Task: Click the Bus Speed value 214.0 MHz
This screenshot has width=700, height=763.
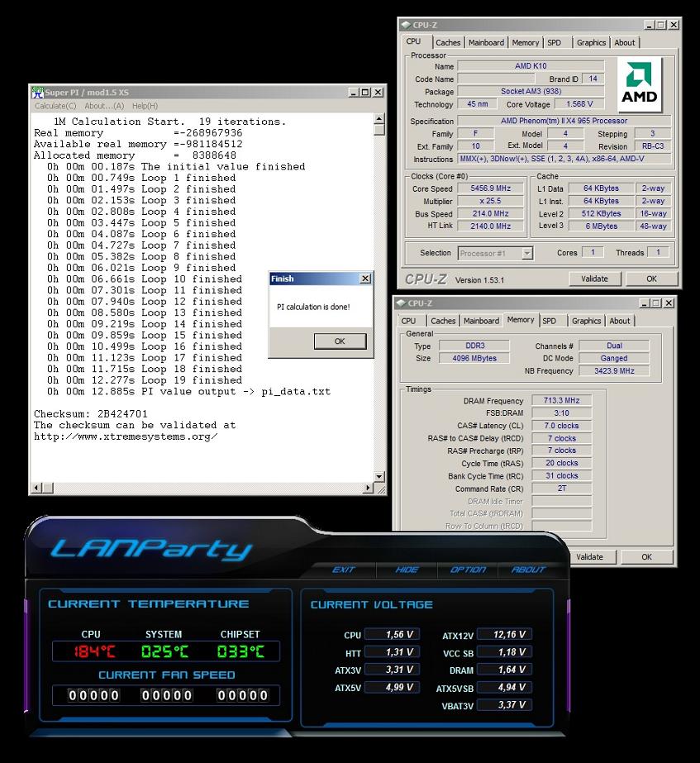Action: [490, 213]
